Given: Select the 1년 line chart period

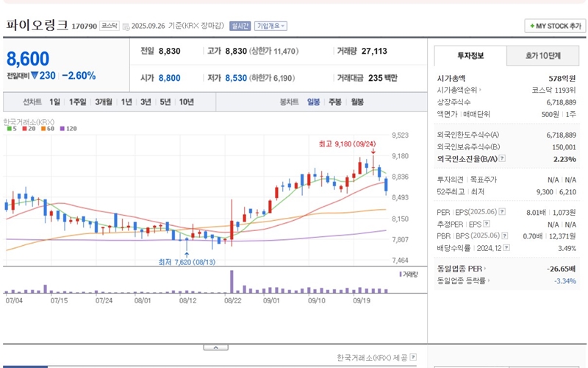Looking at the screenshot, I should click(x=126, y=102).
